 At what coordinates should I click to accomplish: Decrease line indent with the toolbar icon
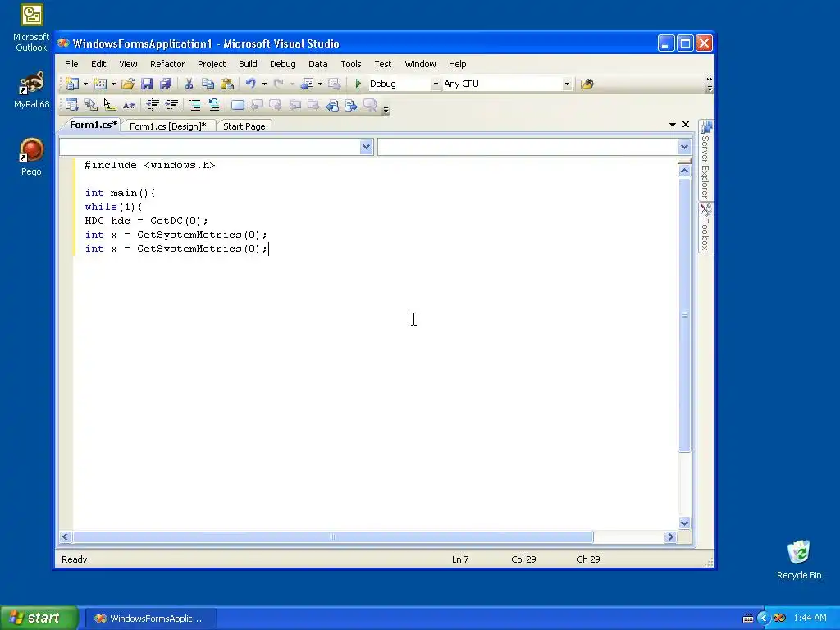click(153, 105)
